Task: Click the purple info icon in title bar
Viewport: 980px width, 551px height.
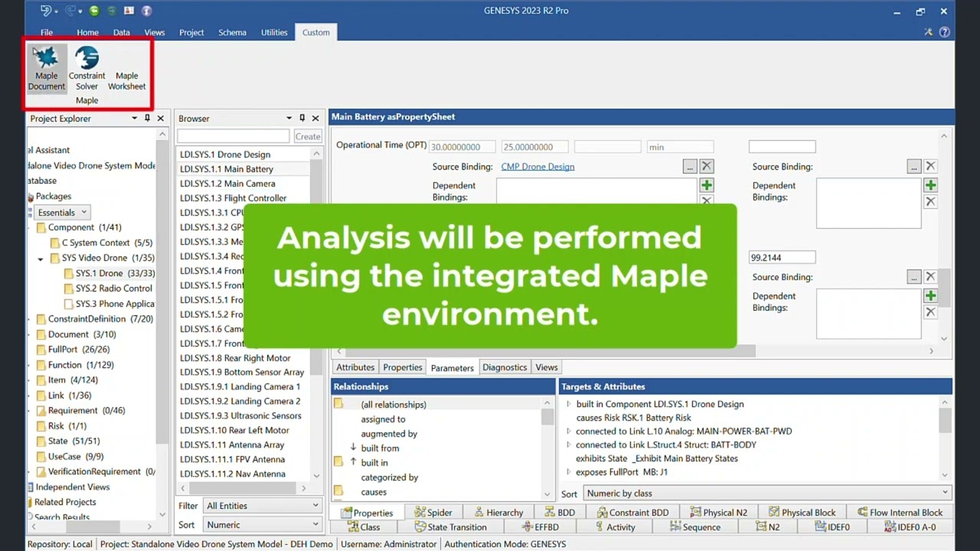Action: tap(146, 11)
